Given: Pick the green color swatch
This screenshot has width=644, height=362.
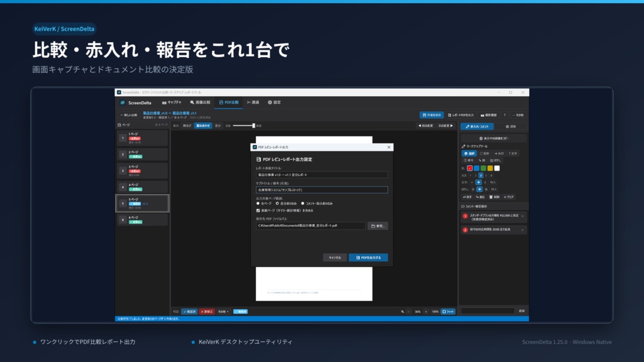Looking at the screenshot, I should pos(484,168).
